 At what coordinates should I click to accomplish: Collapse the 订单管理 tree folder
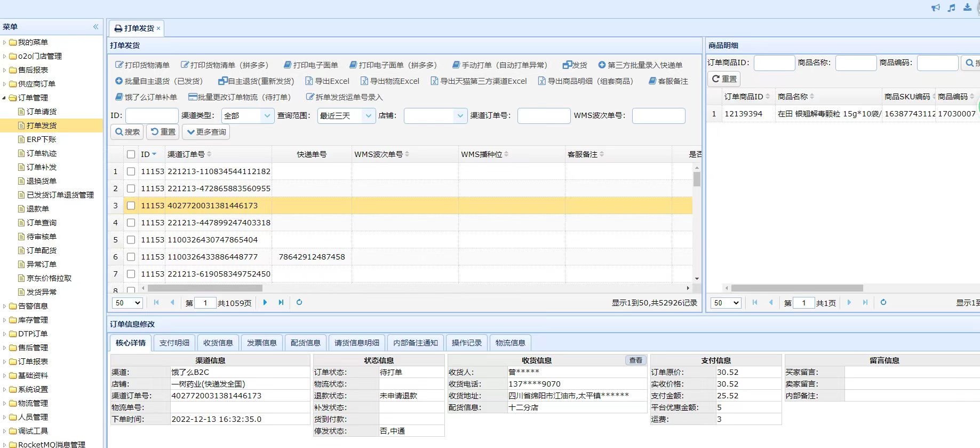pyautogui.click(x=5, y=98)
